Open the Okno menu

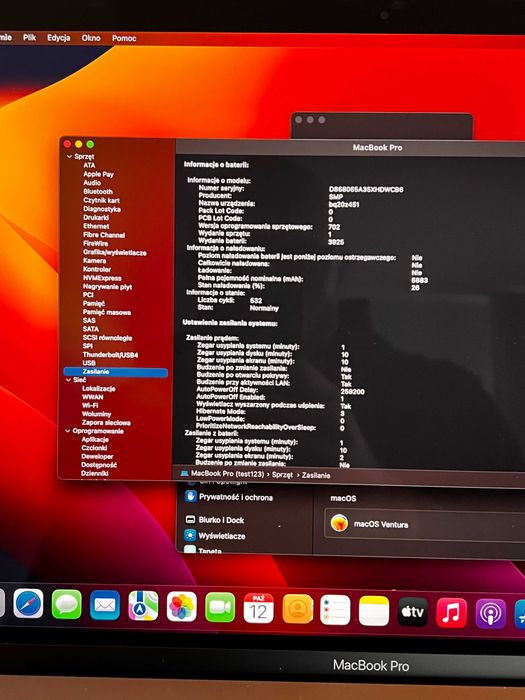[x=91, y=38]
